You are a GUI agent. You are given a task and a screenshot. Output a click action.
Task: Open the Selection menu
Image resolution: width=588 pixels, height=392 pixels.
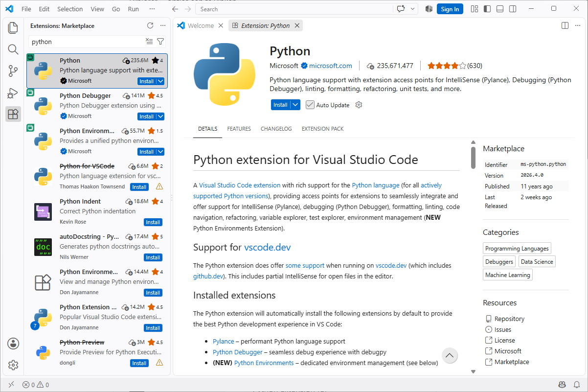(x=70, y=9)
